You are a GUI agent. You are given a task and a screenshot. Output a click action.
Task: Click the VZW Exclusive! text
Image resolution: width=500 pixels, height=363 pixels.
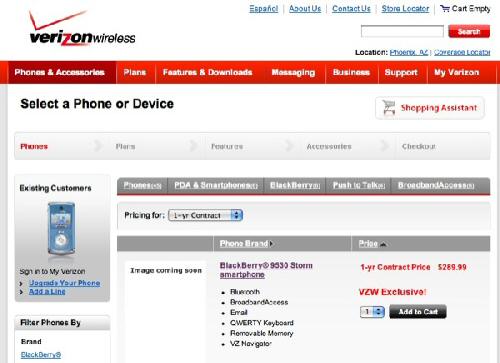click(x=392, y=292)
